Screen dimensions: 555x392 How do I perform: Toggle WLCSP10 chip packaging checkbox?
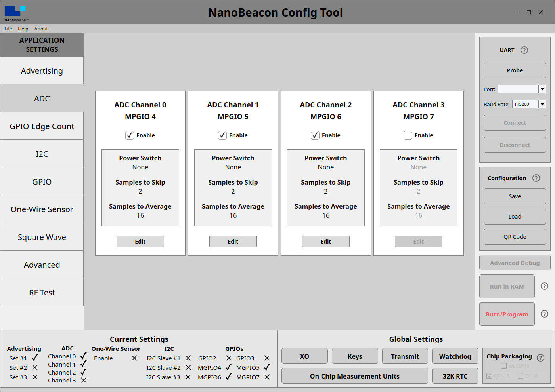(x=504, y=366)
